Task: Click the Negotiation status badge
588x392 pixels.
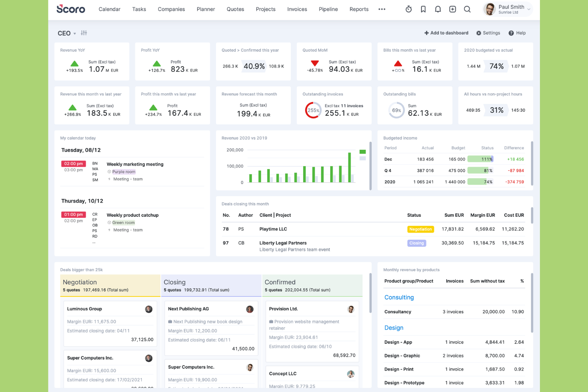Action: point(420,229)
